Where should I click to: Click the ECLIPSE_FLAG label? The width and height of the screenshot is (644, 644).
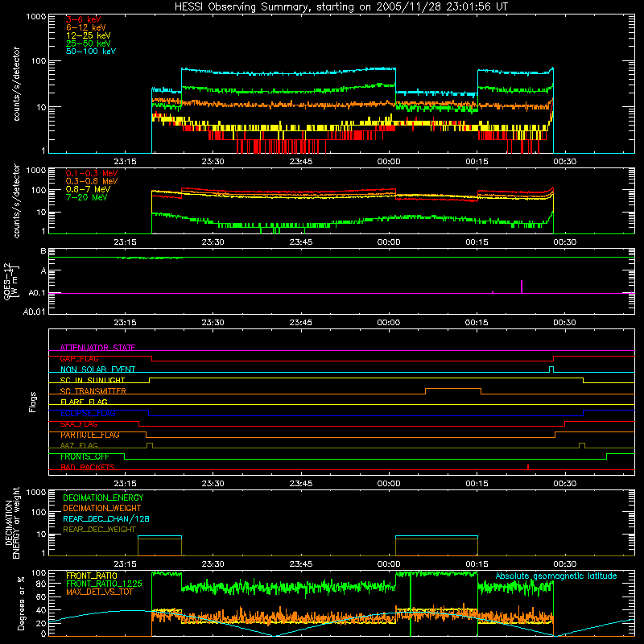[88, 413]
